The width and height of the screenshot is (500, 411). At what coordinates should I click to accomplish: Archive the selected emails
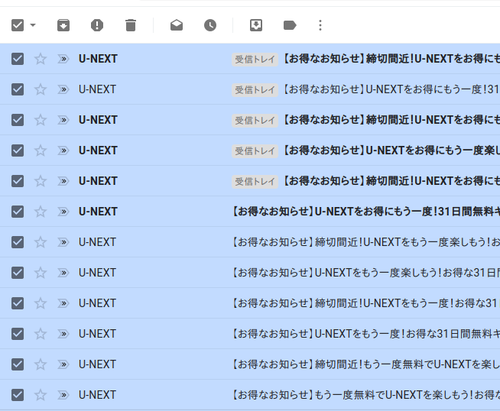tap(63, 25)
